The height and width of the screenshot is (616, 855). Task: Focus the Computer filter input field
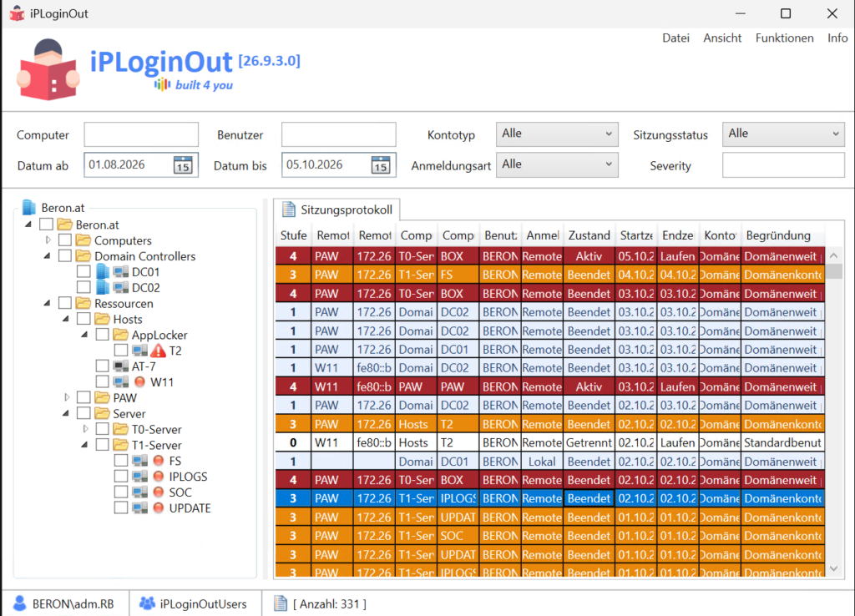coord(141,134)
